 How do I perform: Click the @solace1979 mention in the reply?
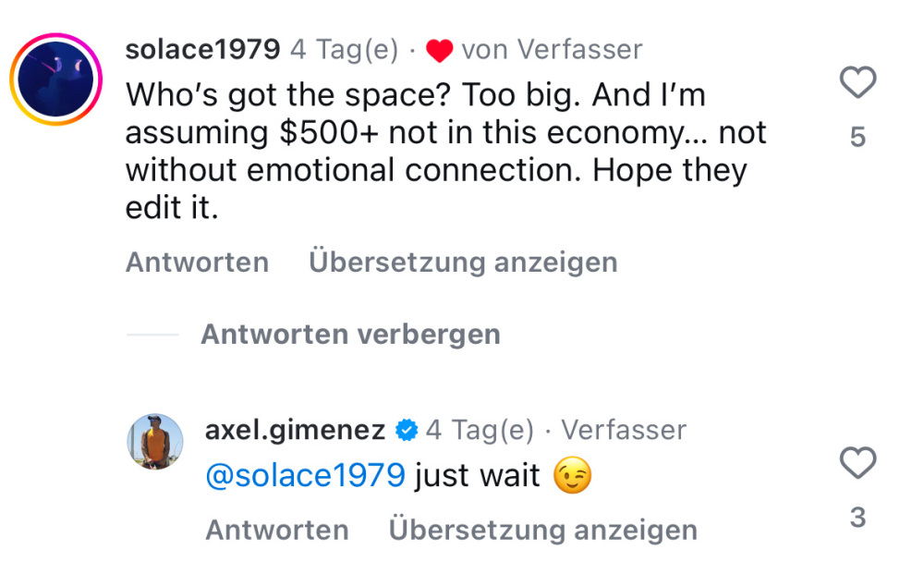(x=305, y=475)
